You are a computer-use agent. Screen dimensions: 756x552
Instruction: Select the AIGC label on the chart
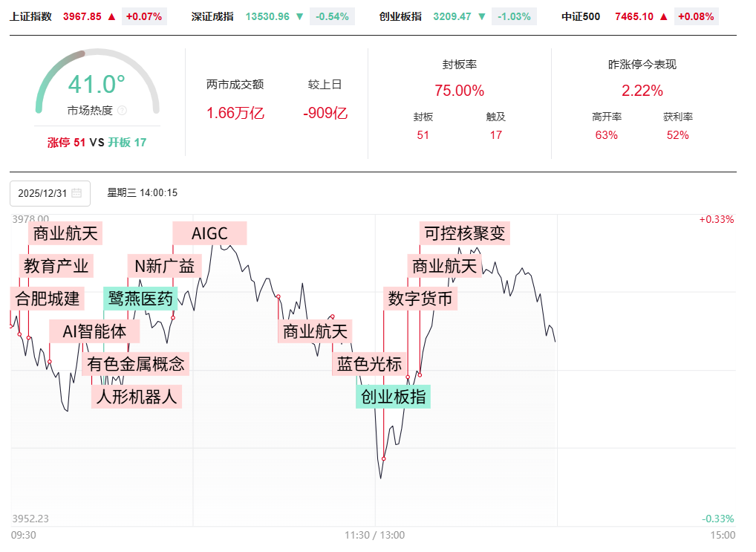pos(209,233)
